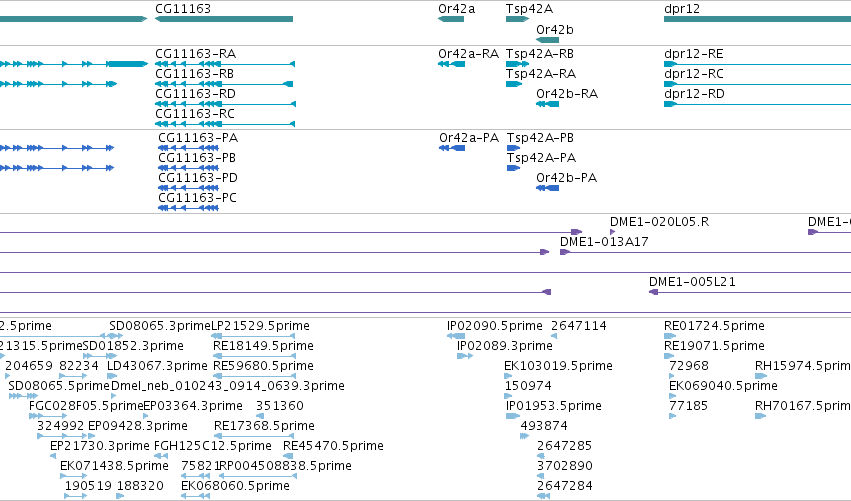Image resolution: width=851 pixels, height=501 pixels.
Task: Select the CG11163-PD protein label
Action: click(x=198, y=178)
